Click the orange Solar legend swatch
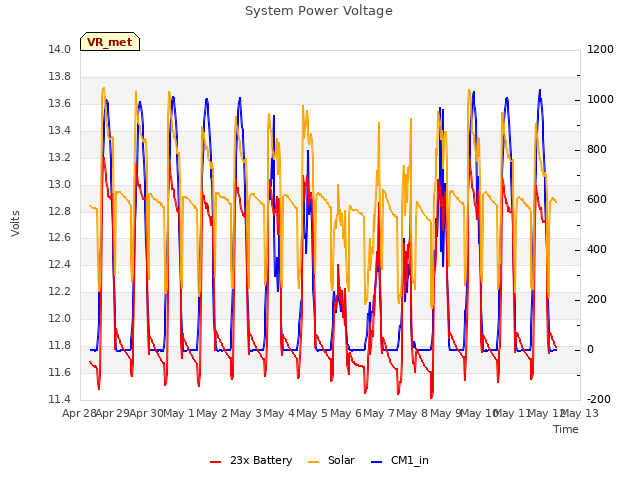 (313, 462)
